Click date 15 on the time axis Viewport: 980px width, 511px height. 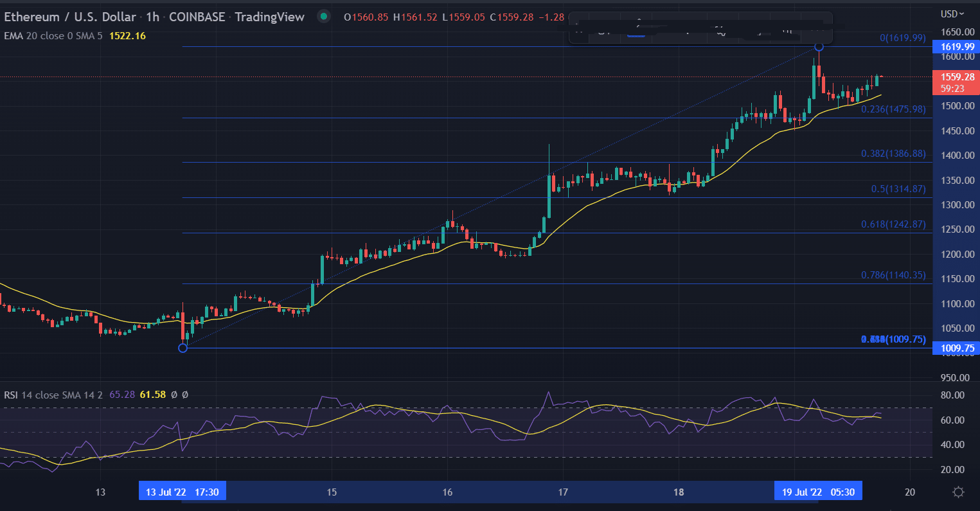[x=331, y=492]
